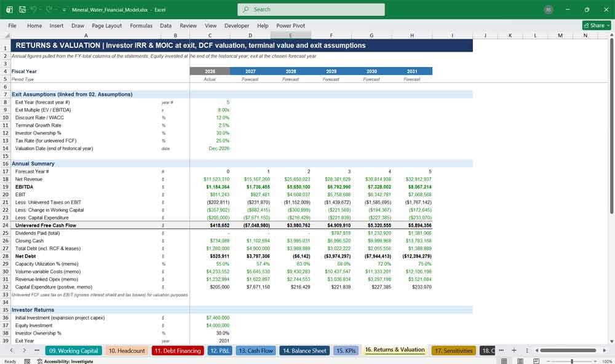Image resolution: width=615 pixels, height=364 pixels.
Task: Select the Valuation Date Dec-2026 cell
Action: point(210,148)
